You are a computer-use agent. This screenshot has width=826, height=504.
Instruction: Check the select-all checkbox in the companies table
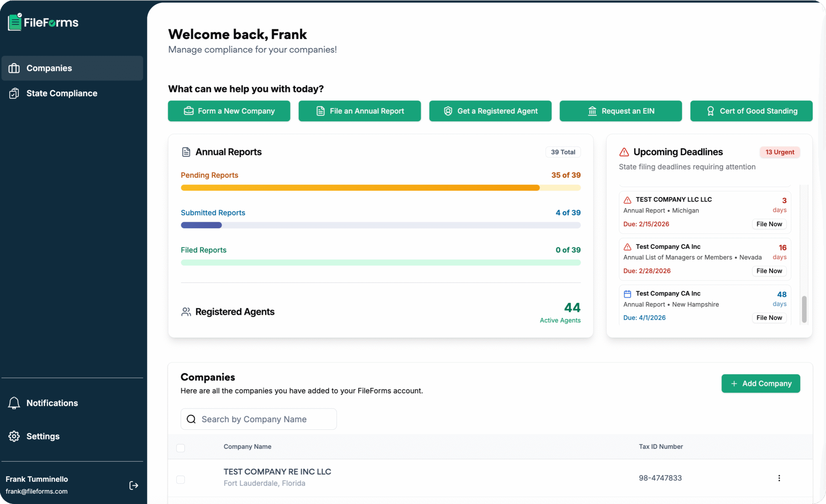pyautogui.click(x=180, y=448)
